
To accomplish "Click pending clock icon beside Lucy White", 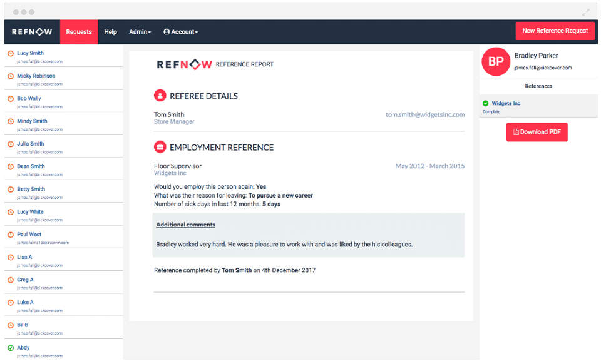I will pyautogui.click(x=11, y=212).
